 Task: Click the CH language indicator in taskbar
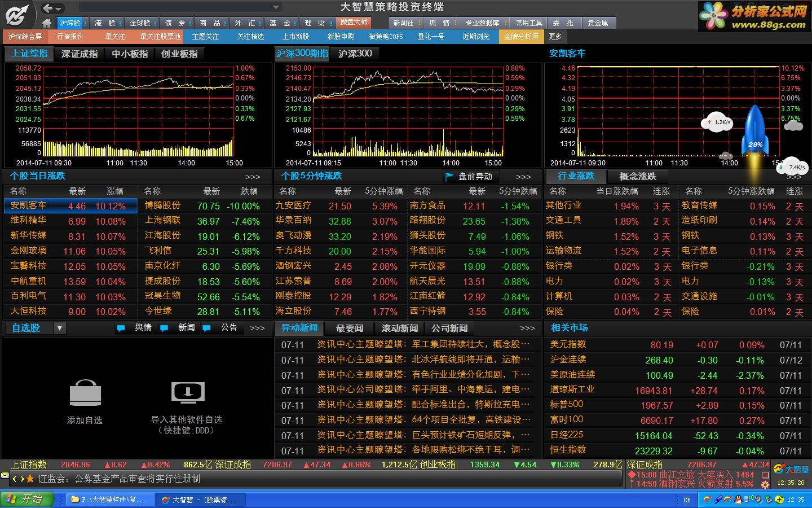(x=687, y=500)
